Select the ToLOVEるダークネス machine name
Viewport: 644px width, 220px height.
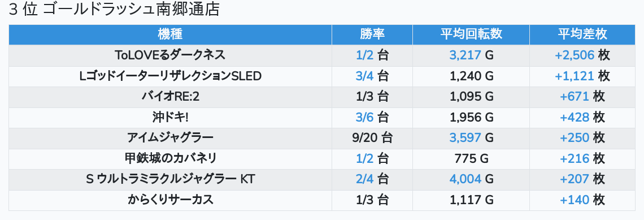click(x=170, y=55)
